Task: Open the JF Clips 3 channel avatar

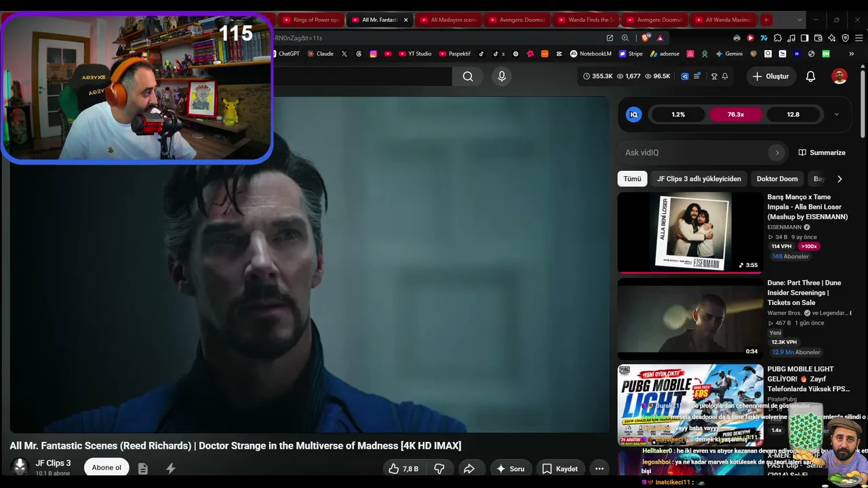Action: (20, 466)
